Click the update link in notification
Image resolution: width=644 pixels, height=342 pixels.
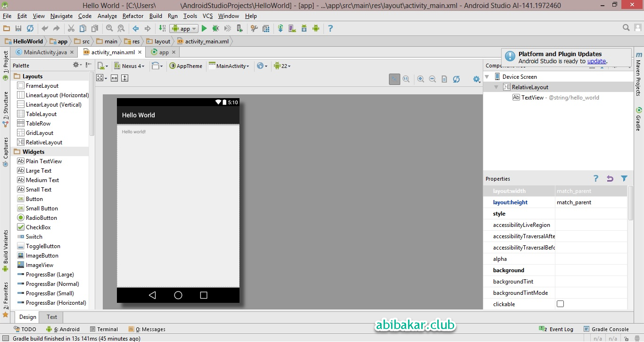coord(596,61)
